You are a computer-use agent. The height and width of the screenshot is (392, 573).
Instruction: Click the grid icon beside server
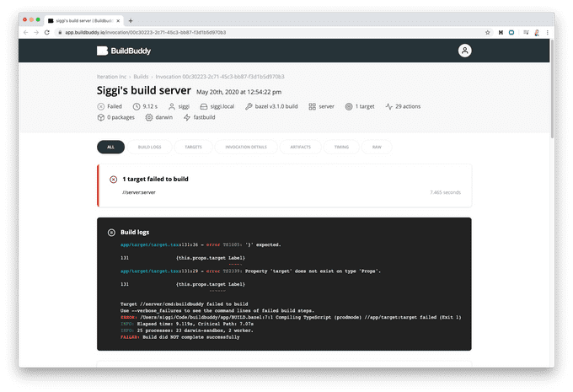point(312,106)
